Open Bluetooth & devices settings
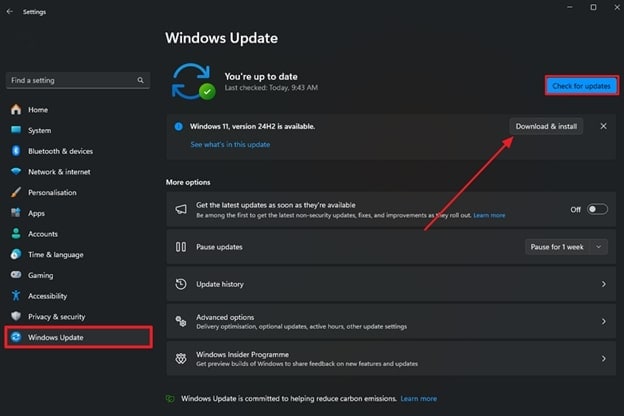This screenshot has width=624, height=416. coord(78,151)
